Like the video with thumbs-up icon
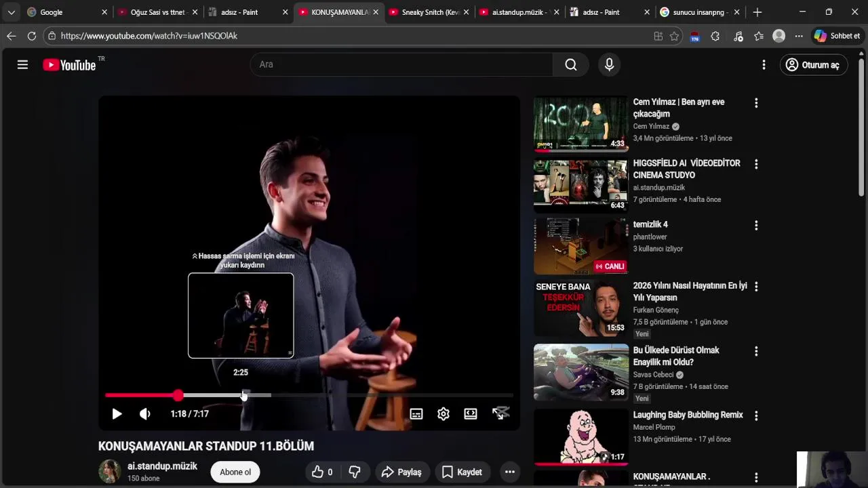868x488 pixels. coord(322,472)
